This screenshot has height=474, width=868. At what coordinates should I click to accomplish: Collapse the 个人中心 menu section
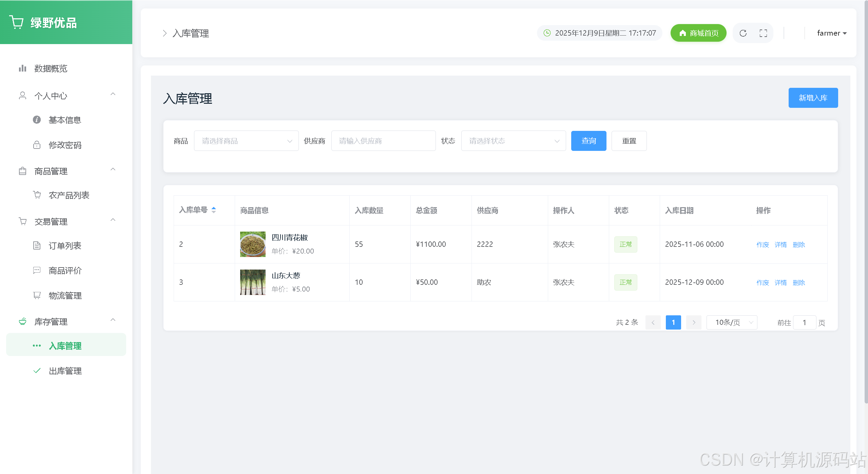(113, 94)
